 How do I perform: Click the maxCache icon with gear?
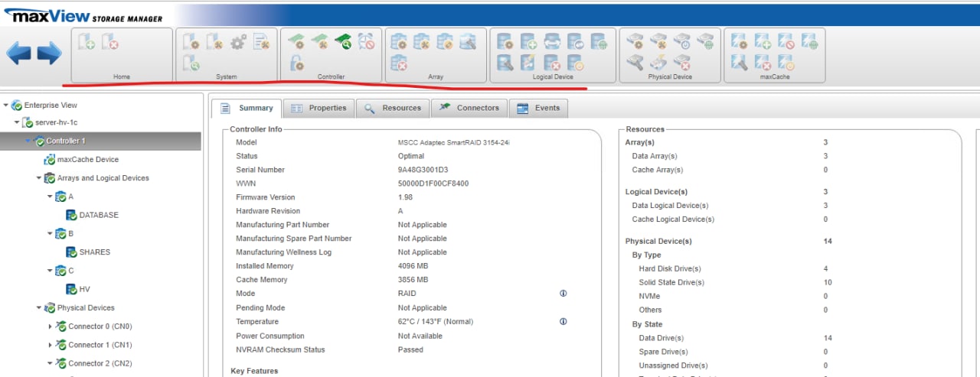739,41
